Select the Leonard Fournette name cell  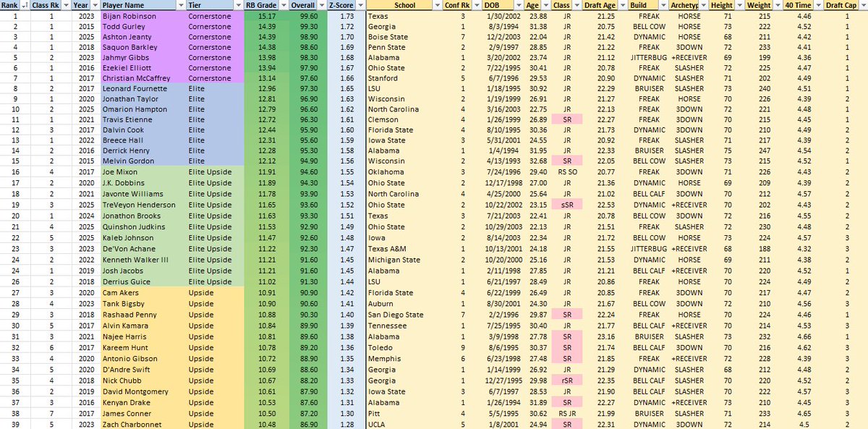tap(143, 88)
